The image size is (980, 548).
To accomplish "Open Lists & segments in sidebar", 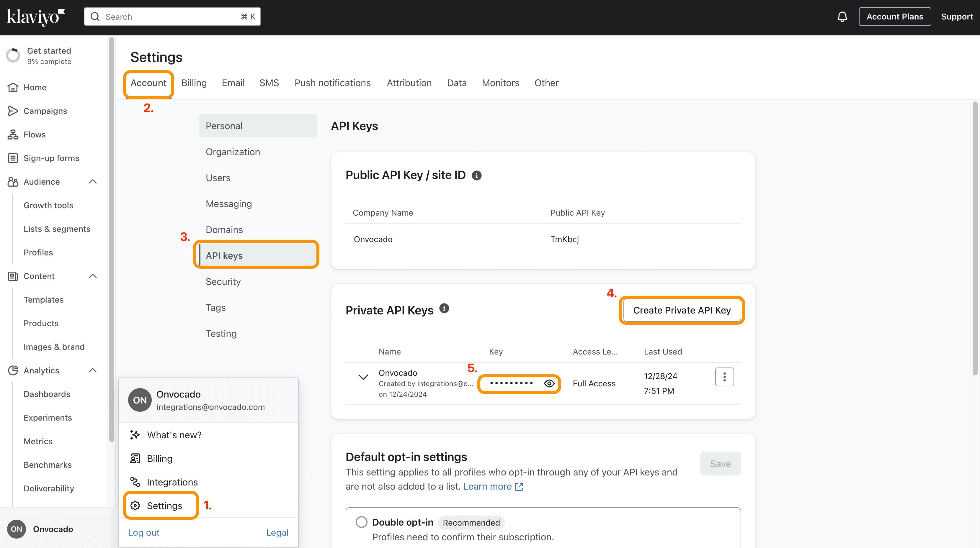I will (57, 229).
